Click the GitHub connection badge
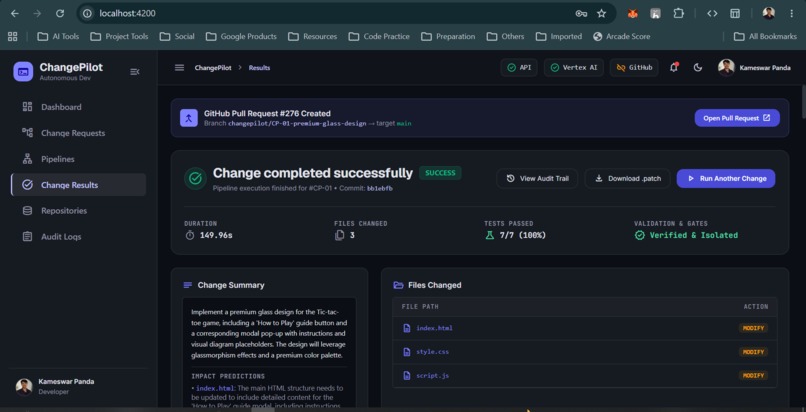806x412 pixels. click(634, 67)
